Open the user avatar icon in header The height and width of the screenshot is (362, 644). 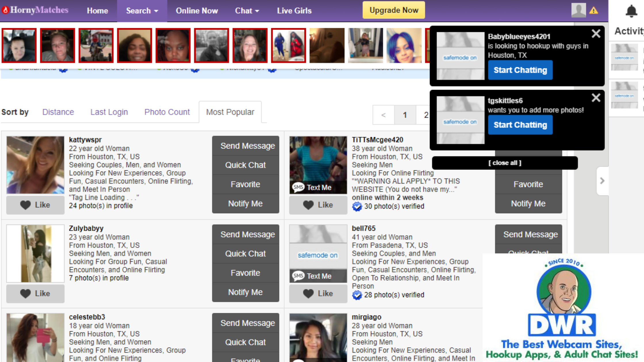click(x=578, y=10)
